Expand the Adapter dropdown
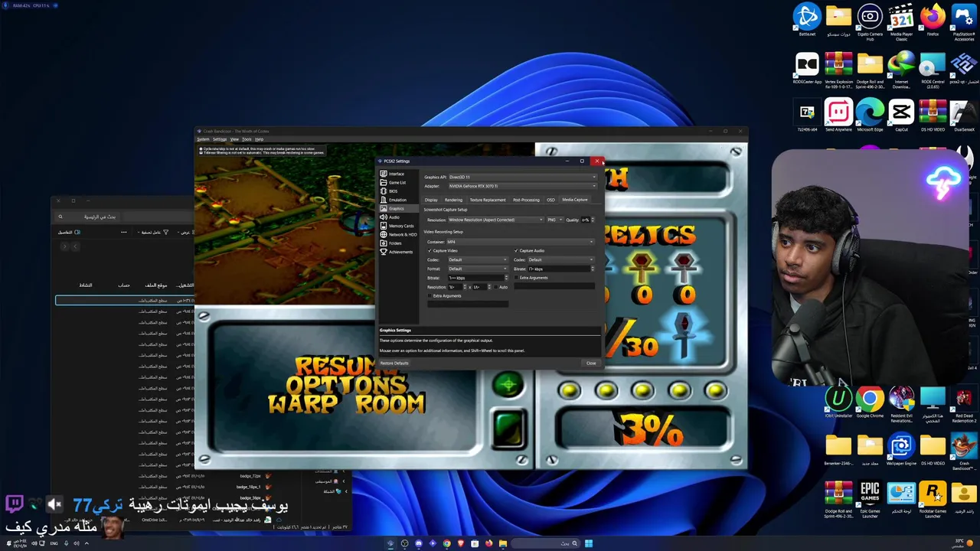980x551 pixels. point(523,186)
